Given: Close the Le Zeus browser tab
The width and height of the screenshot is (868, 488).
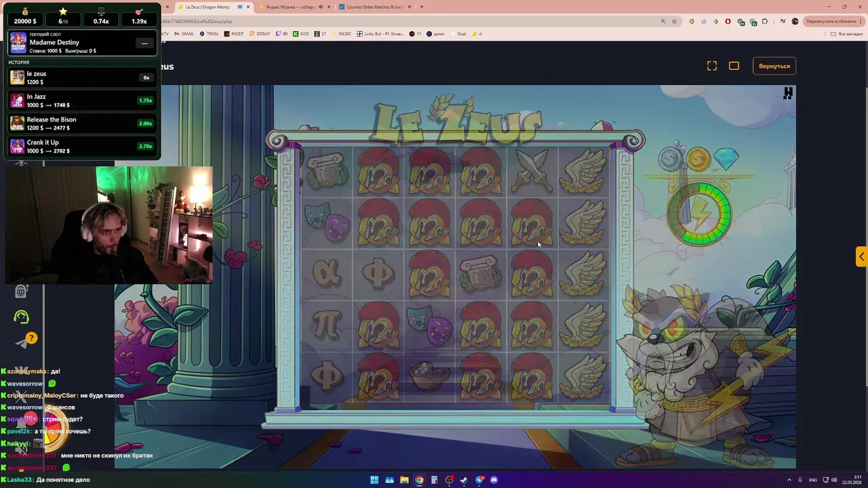Looking at the screenshot, I should coord(248,7).
